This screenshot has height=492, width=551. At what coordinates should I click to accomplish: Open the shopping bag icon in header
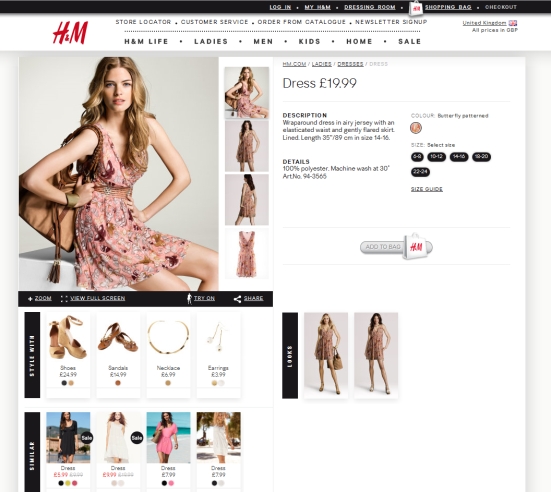click(x=416, y=8)
